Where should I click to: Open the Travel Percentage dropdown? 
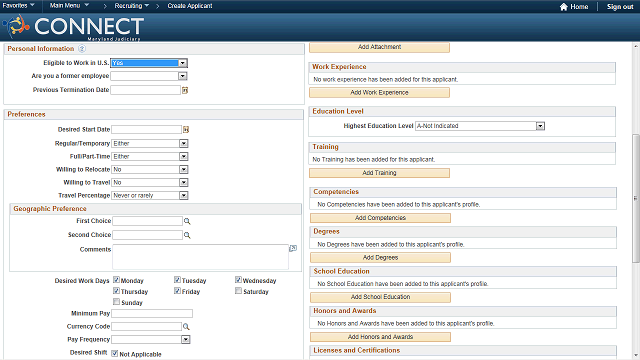pos(184,196)
